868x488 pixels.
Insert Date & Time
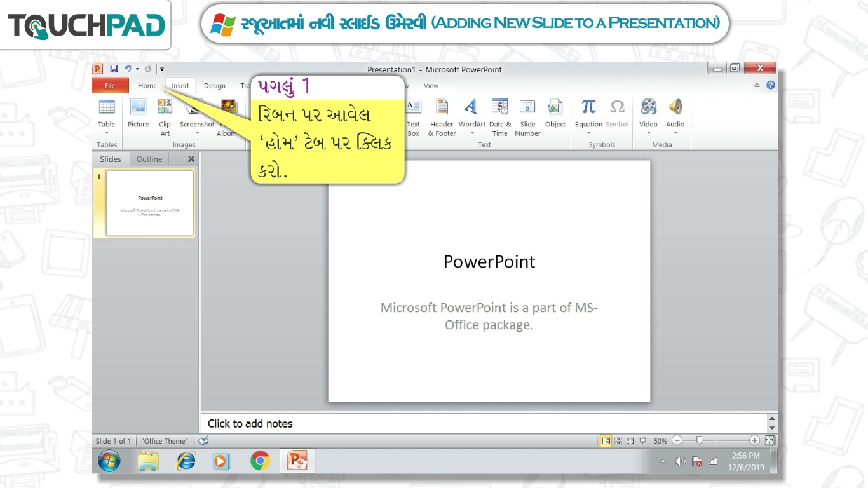[x=500, y=117]
